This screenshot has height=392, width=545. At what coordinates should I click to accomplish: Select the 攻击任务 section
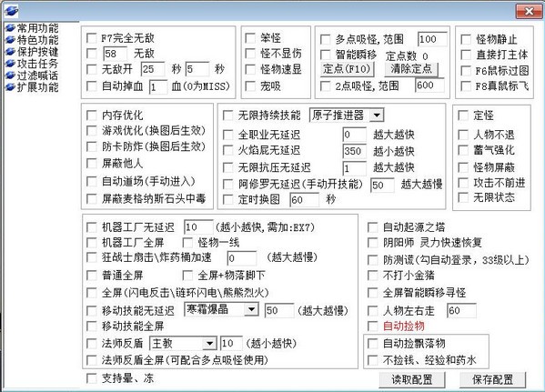[x=37, y=64]
